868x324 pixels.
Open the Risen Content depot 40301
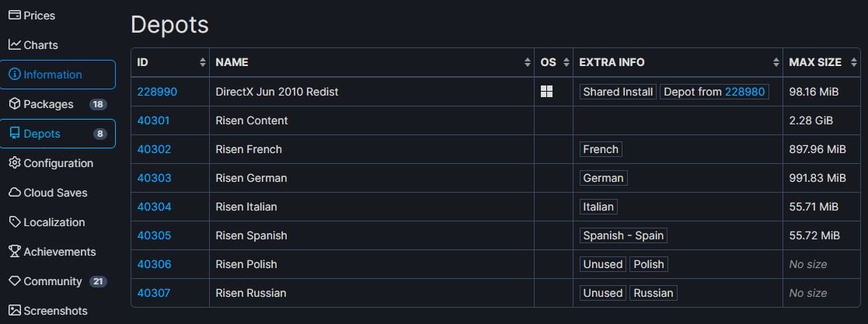153,120
